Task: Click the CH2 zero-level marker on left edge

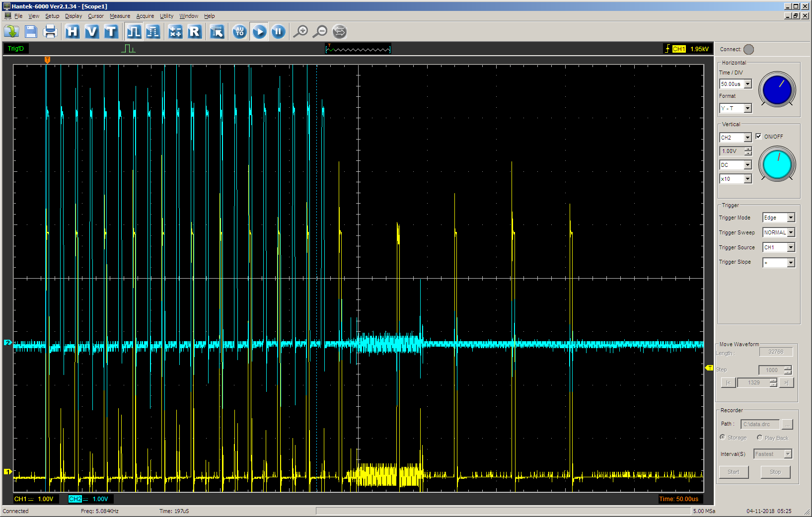Action: coord(7,342)
